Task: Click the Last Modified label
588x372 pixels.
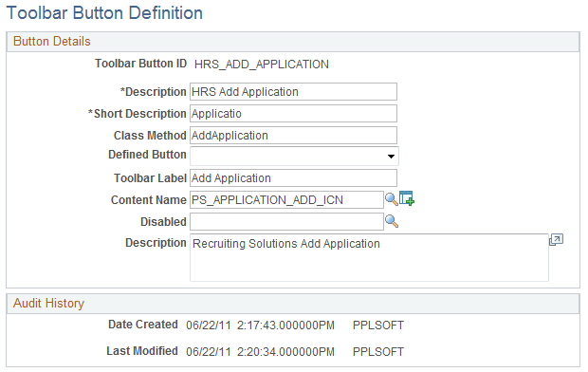Action: [x=142, y=351]
